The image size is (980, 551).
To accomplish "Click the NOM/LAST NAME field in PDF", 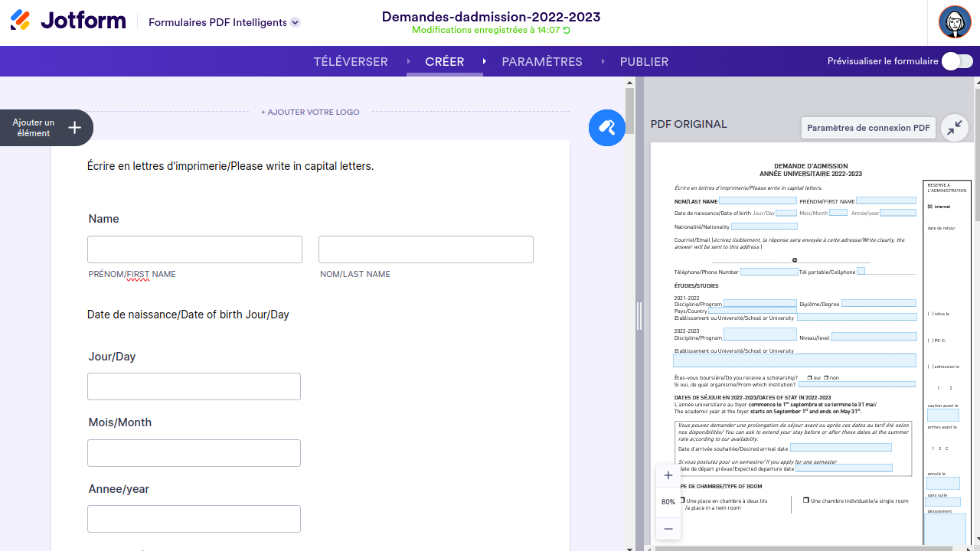I will pos(757,201).
